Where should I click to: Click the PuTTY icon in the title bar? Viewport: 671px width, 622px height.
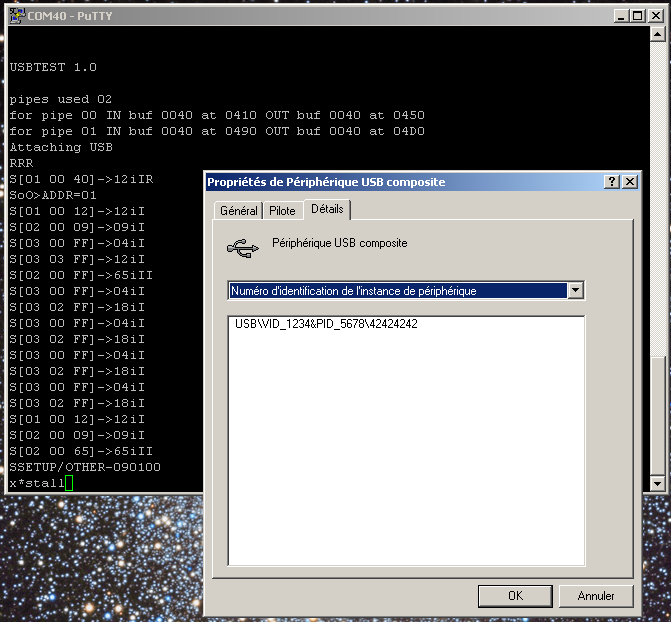coord(13,15)
